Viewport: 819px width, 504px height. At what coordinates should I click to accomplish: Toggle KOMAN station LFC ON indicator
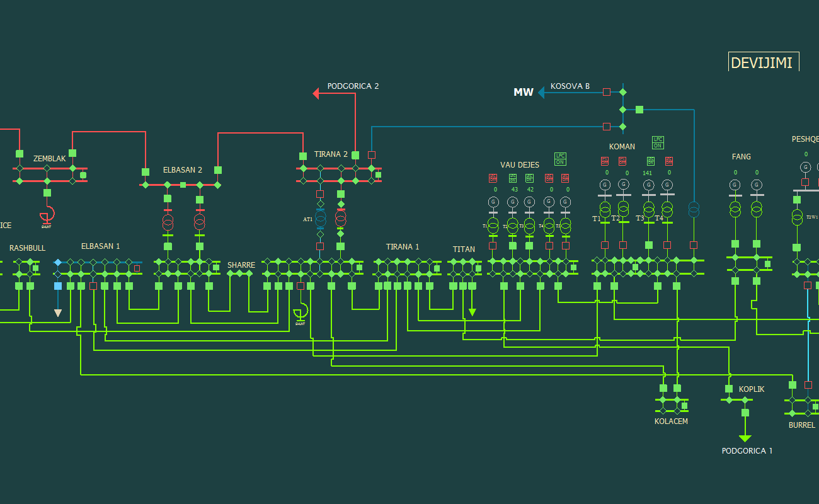coord(658,142)
